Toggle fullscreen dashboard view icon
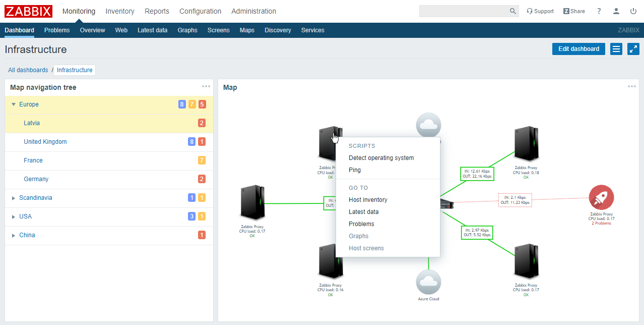The width and height of the screenshot is (644, 325). pos(633,49)
